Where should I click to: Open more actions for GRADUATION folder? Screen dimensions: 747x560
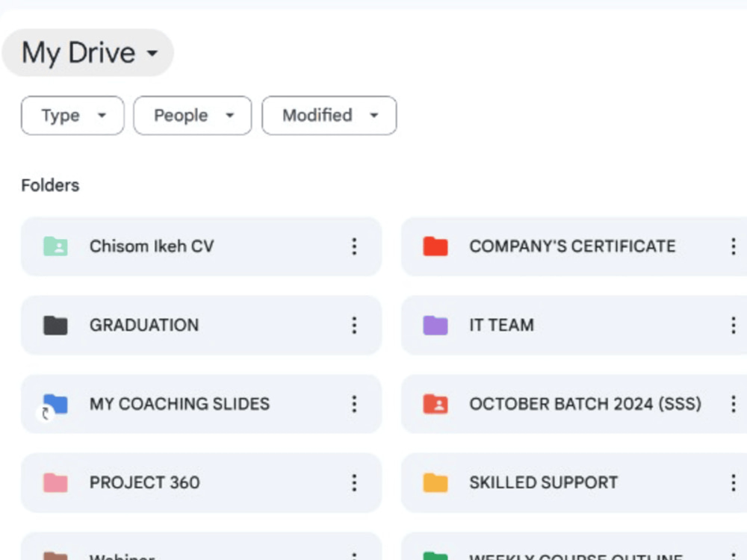pyautogui.click(x=354, y=326)
